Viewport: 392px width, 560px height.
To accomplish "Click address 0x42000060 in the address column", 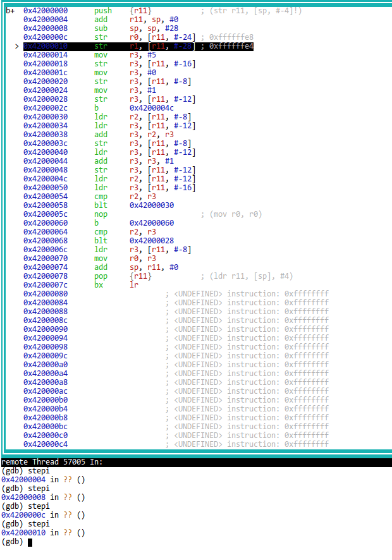I will 46,223.
